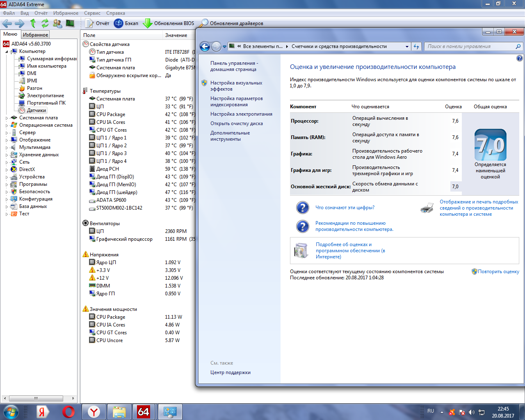Click Что означают эти цифры? link

(345, 208)
